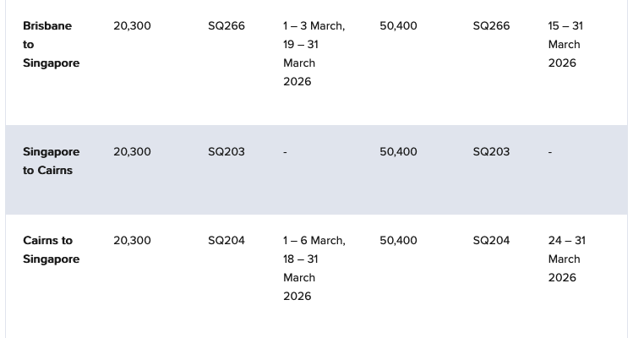Image resolution: width=644 pixels, height=338 pixels.
Task: Select the SQ203 flight number beside 50,400
Action: (x=491, y=151)
